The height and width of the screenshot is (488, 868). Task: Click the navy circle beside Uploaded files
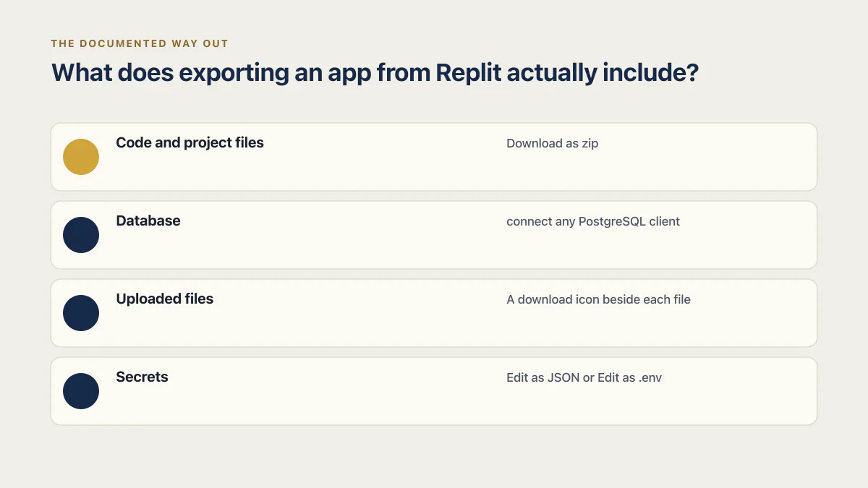tap(81, 313)
